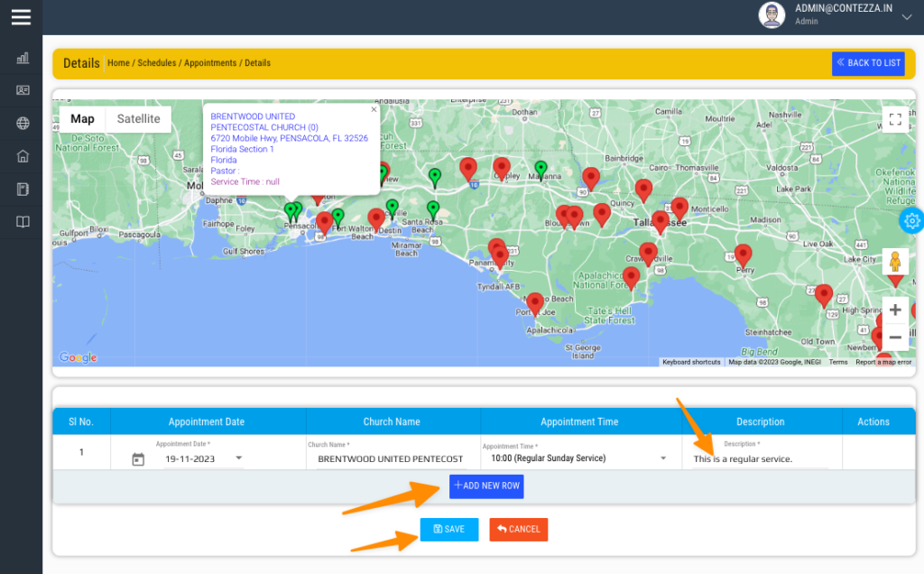This screenshot has width=924, height=574.
Task: Open the bar chart dashboard sidebar icon
Action: pyautogui.click(x=23, y=58)
